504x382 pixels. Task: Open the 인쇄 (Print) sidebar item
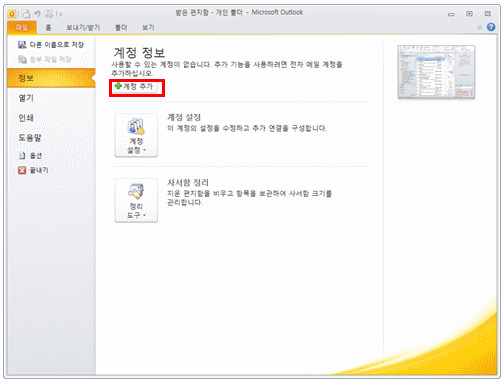26,118
